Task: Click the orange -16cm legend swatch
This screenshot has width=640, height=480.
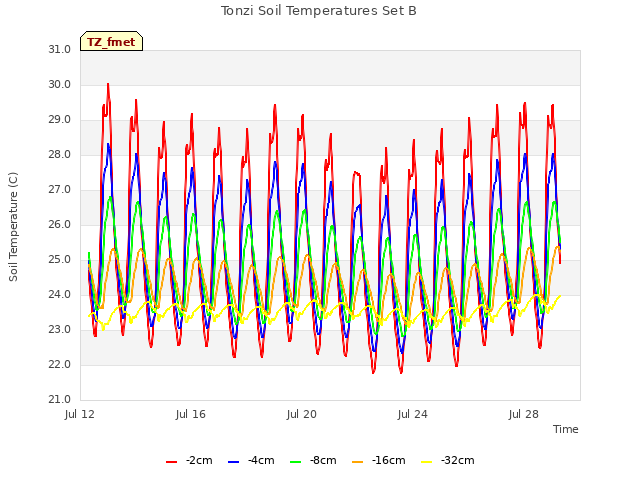Action: tap(358, 462)
